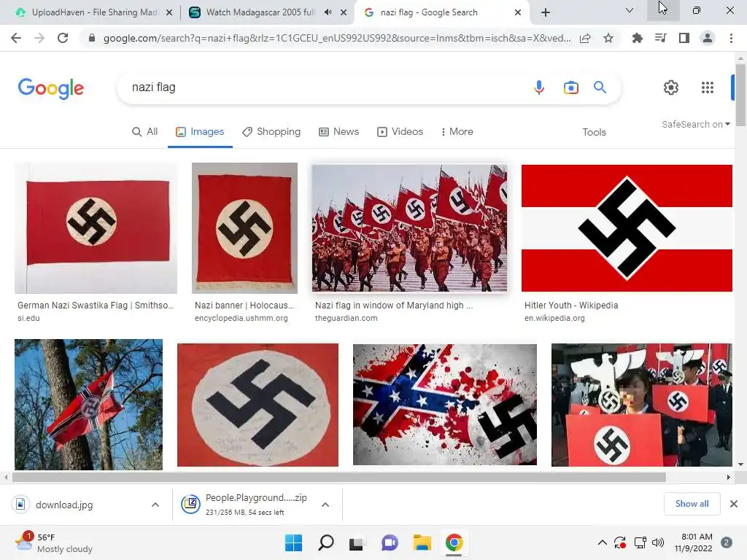This screenshot has width=747, height=560.
Task: Switch to the News tab
Action: [x=338, y=132]
